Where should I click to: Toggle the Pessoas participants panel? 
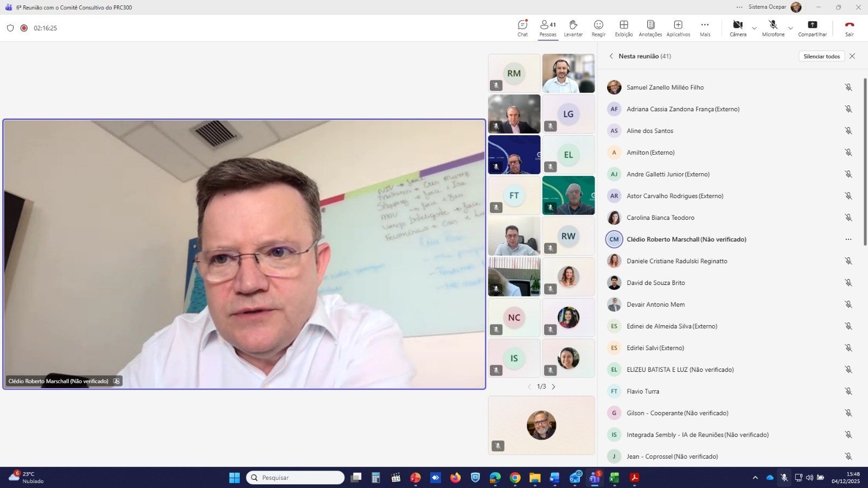pos(547,28)
